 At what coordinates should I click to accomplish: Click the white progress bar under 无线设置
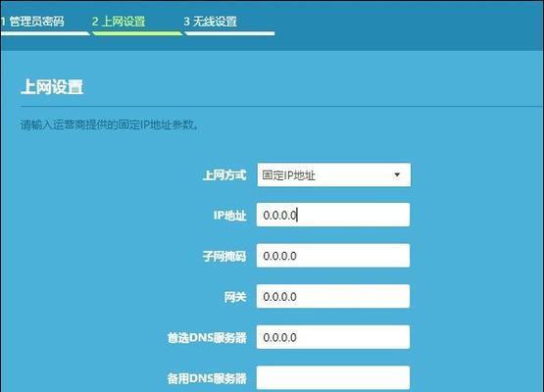[229, 33]
